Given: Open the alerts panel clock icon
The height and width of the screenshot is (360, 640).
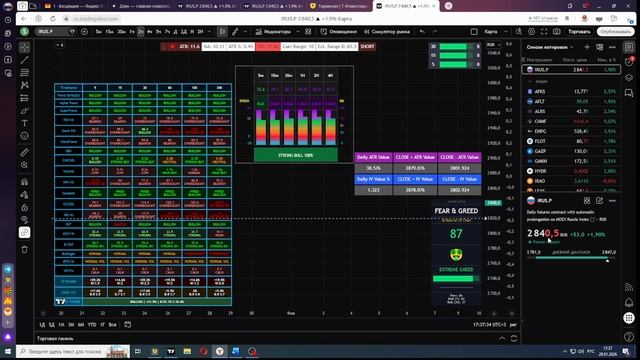Looking at the screenshot, I should click(629, 62).
